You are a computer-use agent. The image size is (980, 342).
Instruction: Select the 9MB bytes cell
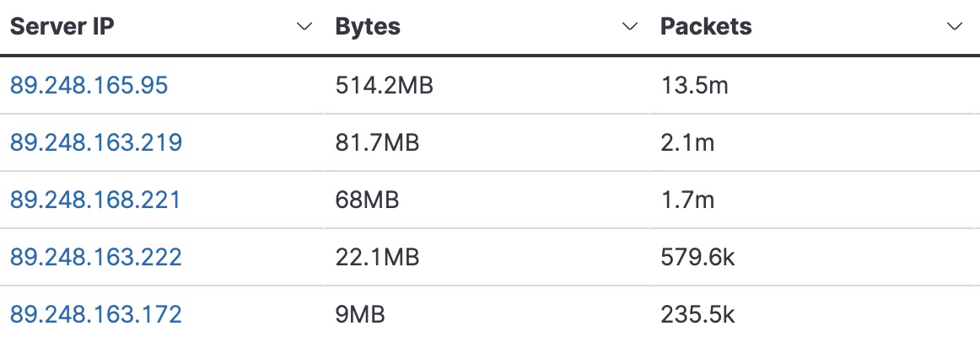coord(487,314)
